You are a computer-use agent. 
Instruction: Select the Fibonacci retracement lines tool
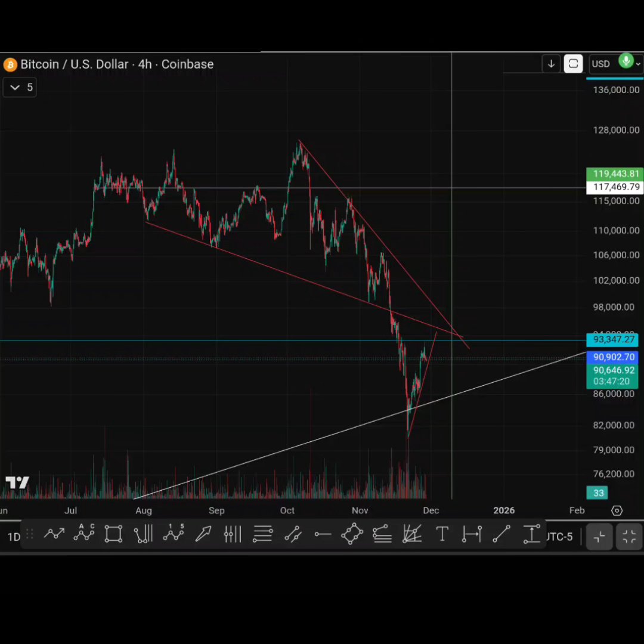(x=263, y=534)
